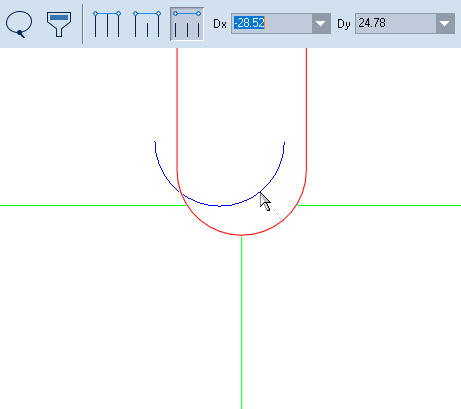Select the green horizontal line on the left side

pyautogui.click(x=93, y=205)
